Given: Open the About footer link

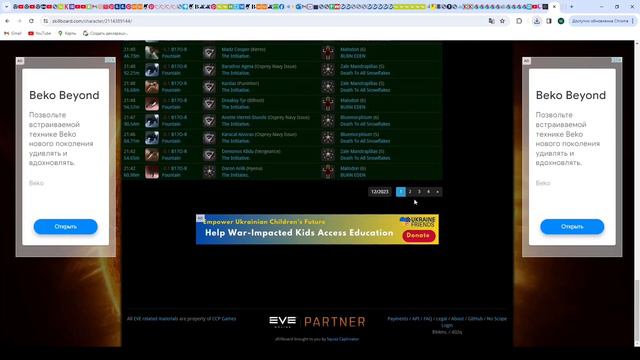Looking at the screenshot, I should 457,319.
